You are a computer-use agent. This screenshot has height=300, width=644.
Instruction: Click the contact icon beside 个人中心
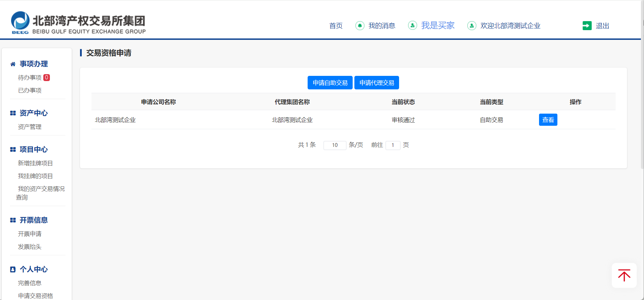(x=13, y=270)
